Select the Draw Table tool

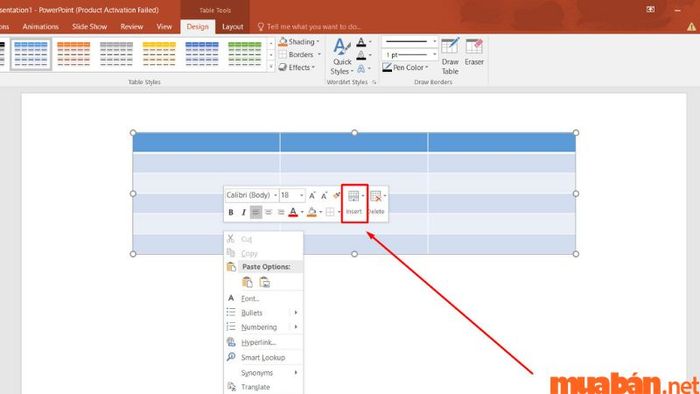[x=450, y=57]
